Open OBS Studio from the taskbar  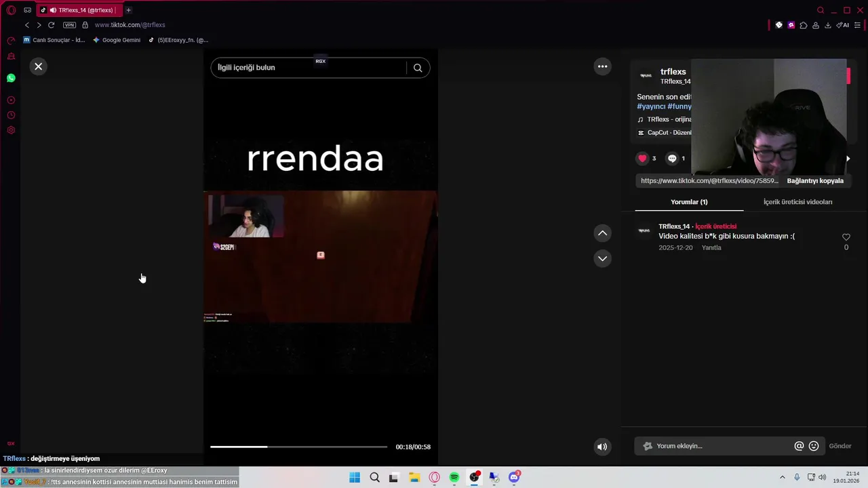pos(475,477)
